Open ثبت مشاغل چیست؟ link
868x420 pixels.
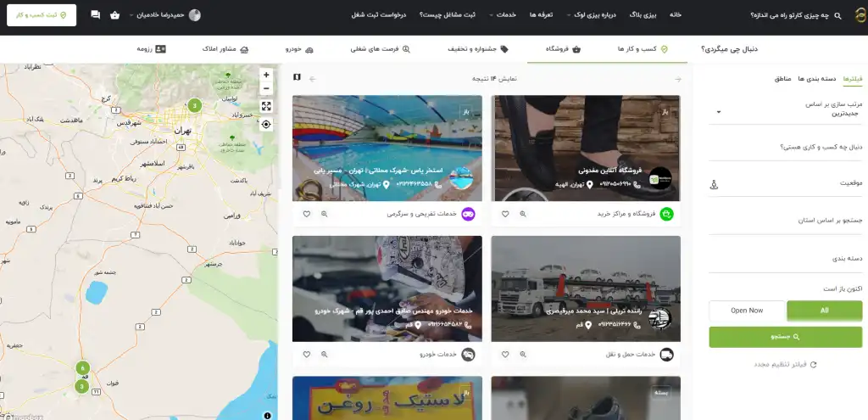(448, 15)
